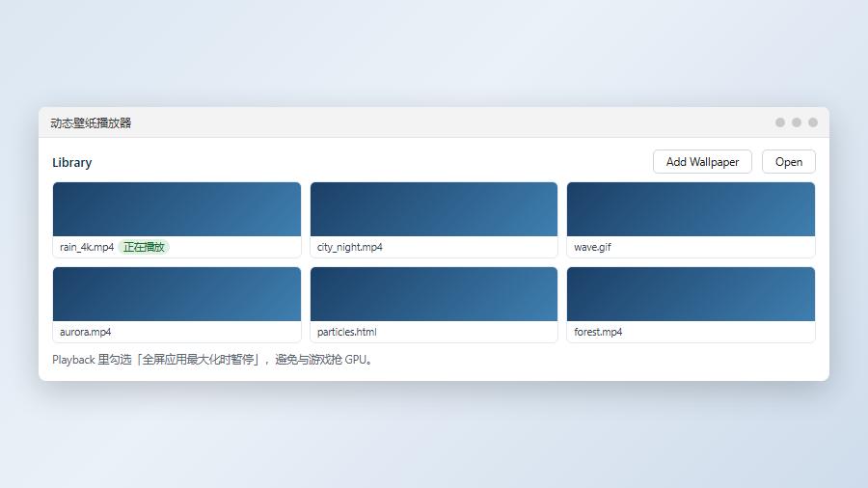Click the last gray window control dot

point(813,122)
